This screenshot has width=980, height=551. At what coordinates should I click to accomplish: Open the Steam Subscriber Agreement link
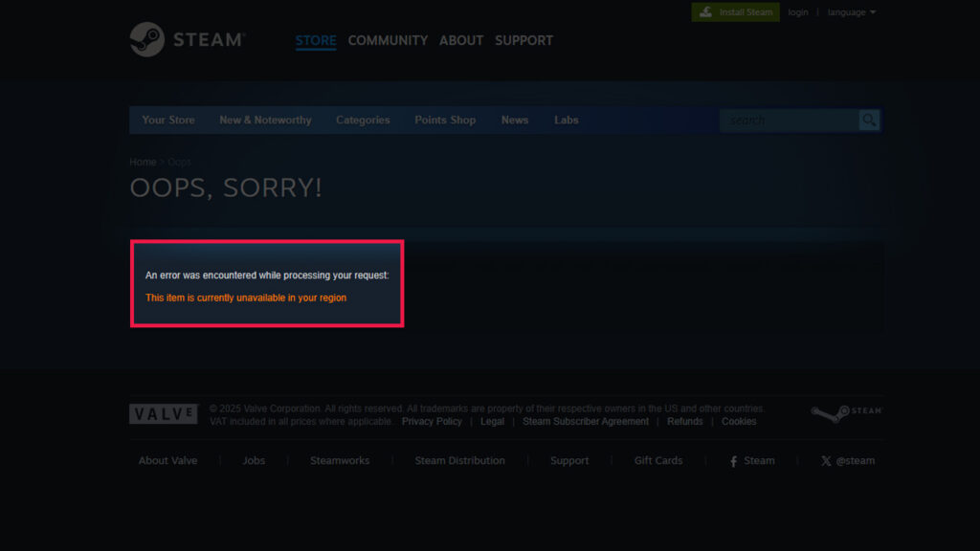(586, 422)
